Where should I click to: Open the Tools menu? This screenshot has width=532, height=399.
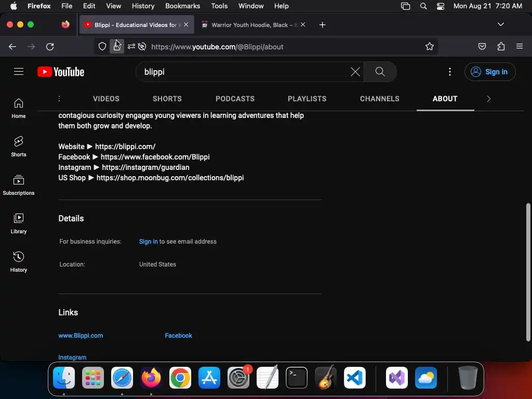[x=219, y=6]
